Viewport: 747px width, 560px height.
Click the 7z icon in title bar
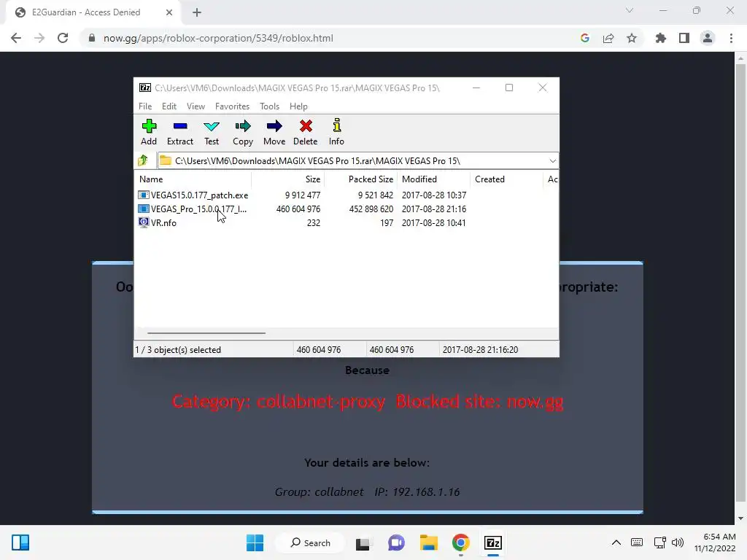(145, 87)
